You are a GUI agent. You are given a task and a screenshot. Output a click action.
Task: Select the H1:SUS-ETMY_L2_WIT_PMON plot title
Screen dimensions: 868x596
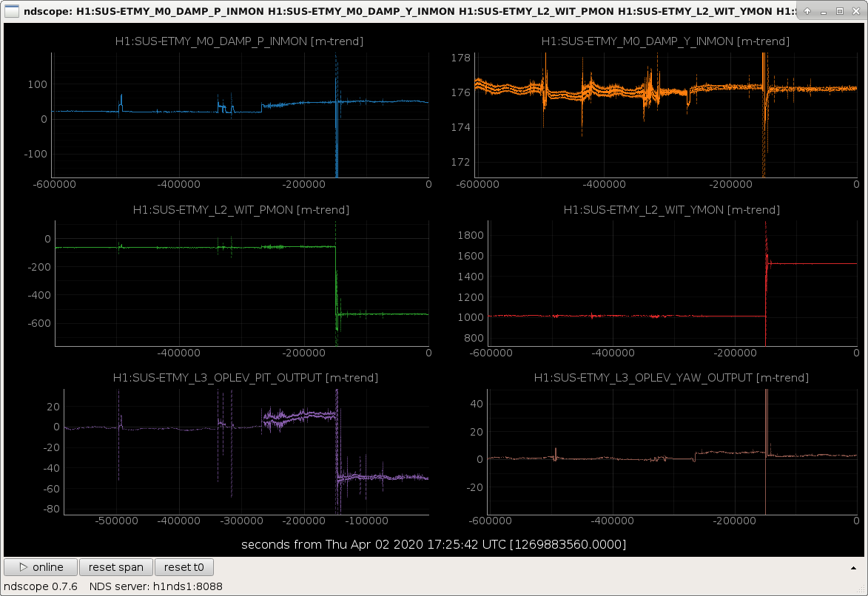tap(240, 210)
